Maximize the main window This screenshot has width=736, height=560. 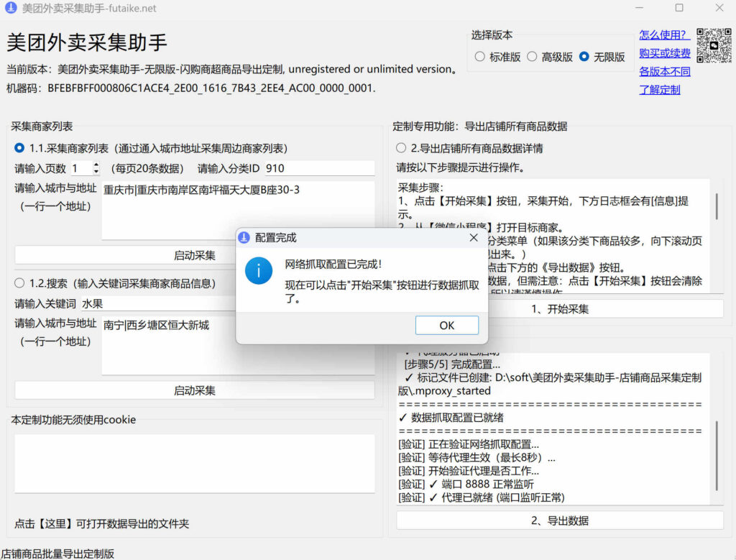pyautogui.click(x=679, y=7)
